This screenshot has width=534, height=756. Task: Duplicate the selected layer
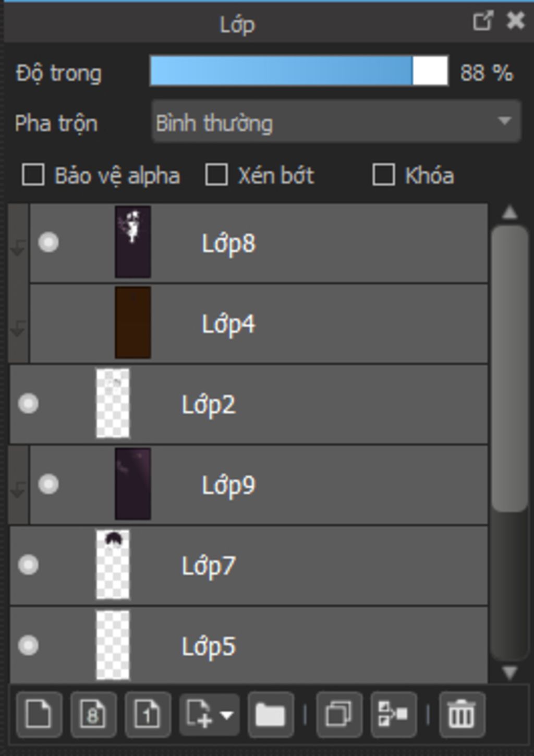[339, 714]
